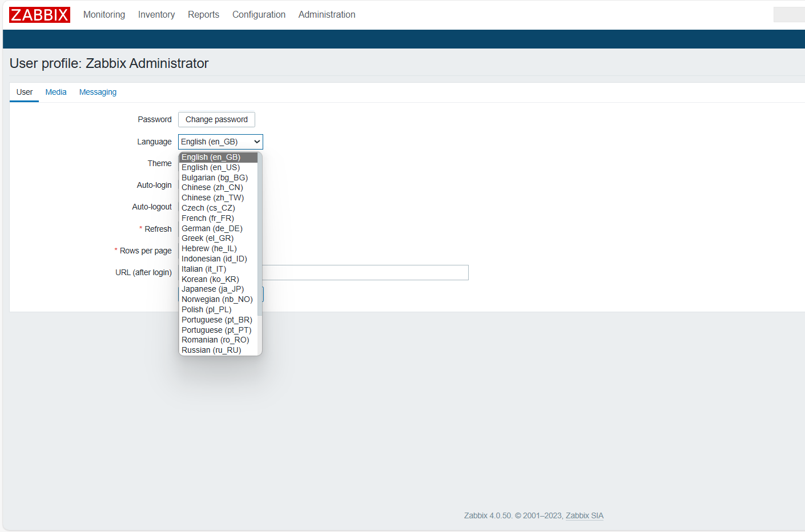Choose Norwegian (nb_NO) option

coord(218,299)
